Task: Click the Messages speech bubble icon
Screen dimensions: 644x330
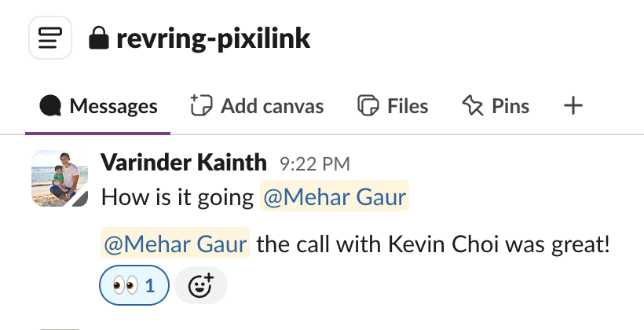Action: pyautogui.click(x=51, y=105)
